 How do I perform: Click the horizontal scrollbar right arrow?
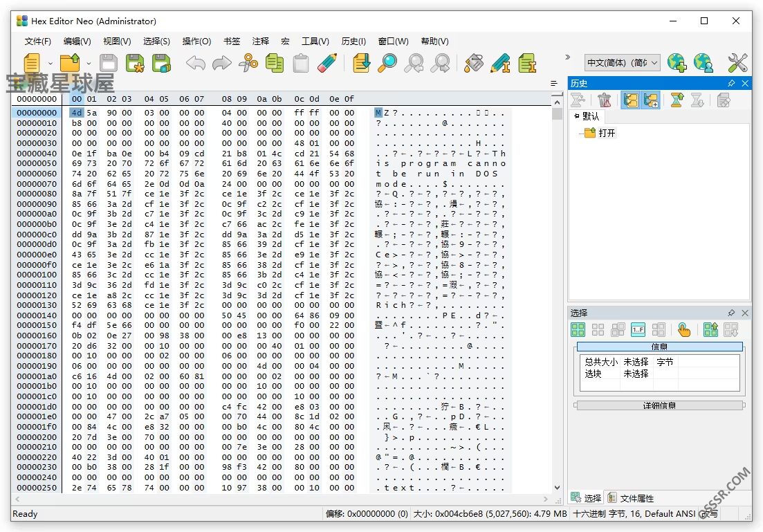pos(546,499)
